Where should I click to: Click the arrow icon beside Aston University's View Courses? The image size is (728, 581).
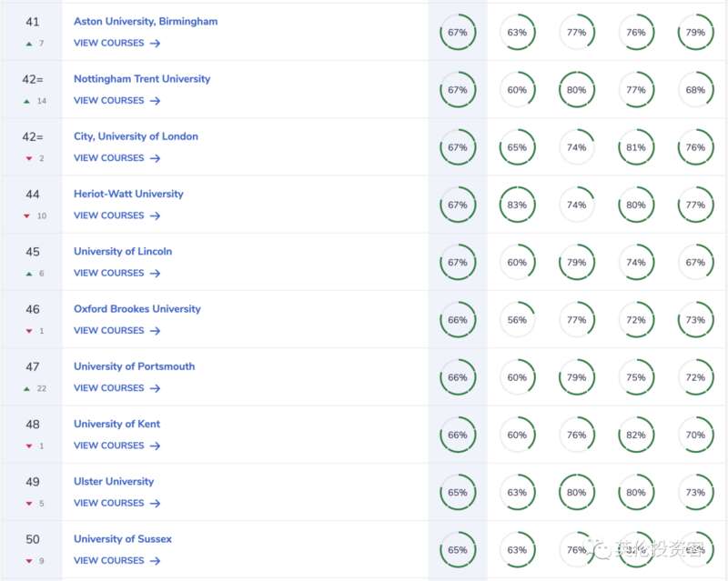155,43
